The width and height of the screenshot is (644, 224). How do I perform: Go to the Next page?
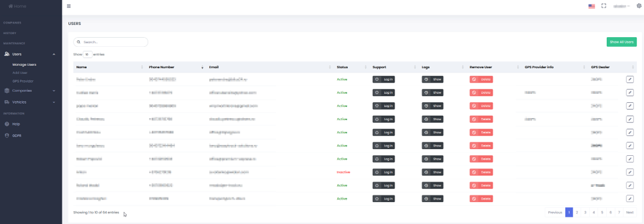click(x=630, y=212)
